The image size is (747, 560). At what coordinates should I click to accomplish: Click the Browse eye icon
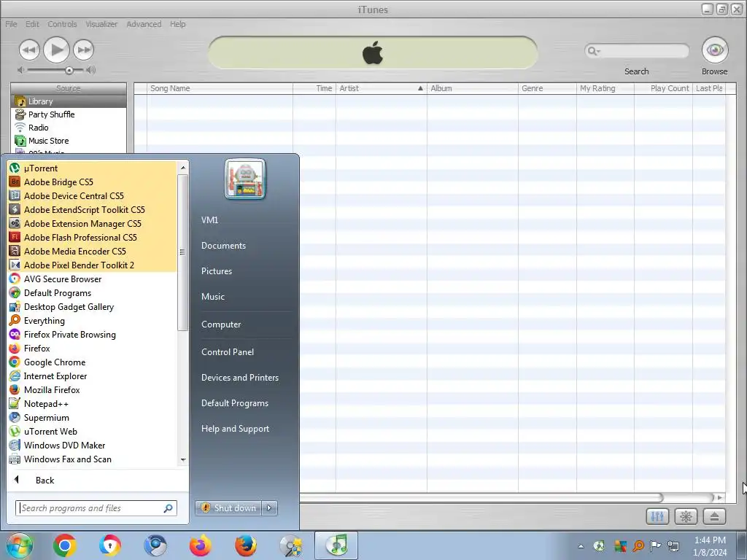click(715, 50)
